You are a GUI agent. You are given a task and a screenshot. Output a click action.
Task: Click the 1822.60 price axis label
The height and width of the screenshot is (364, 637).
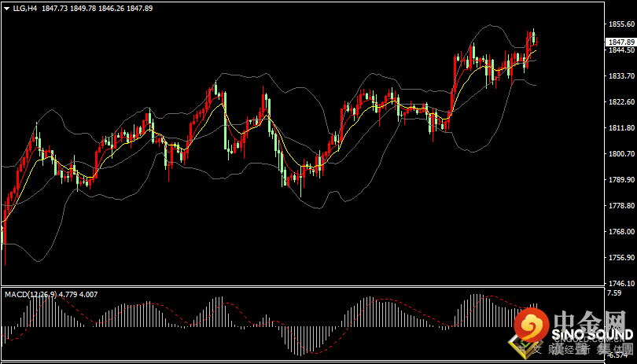point(620,102)
